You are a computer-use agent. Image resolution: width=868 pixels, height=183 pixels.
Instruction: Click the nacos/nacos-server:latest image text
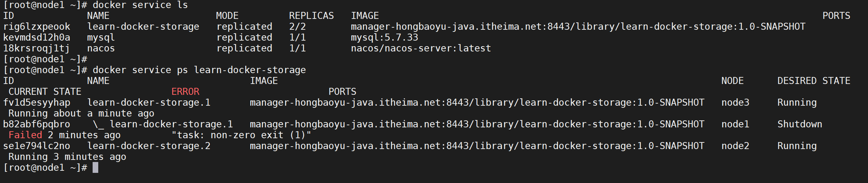[x=421, y=48]
